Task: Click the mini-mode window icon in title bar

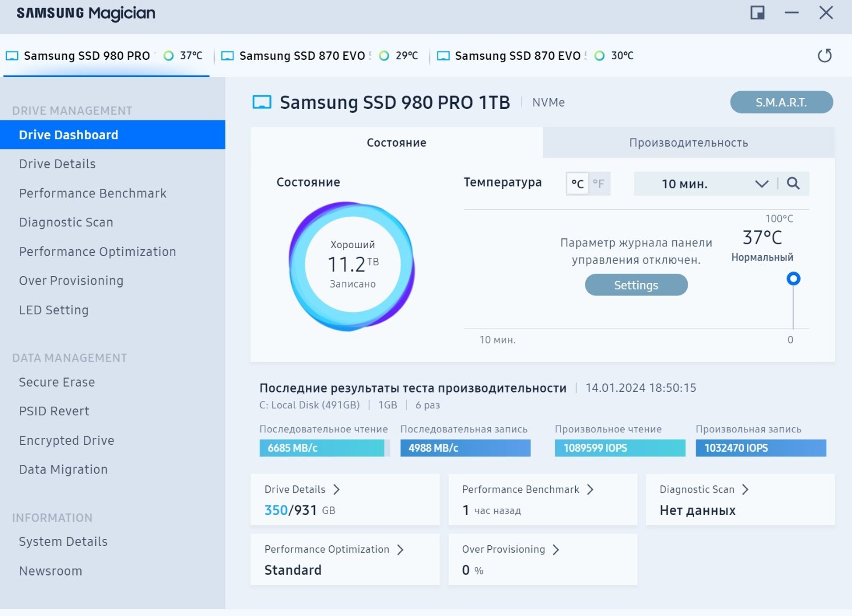Action: pyautogui.click(x=757, y=13)
